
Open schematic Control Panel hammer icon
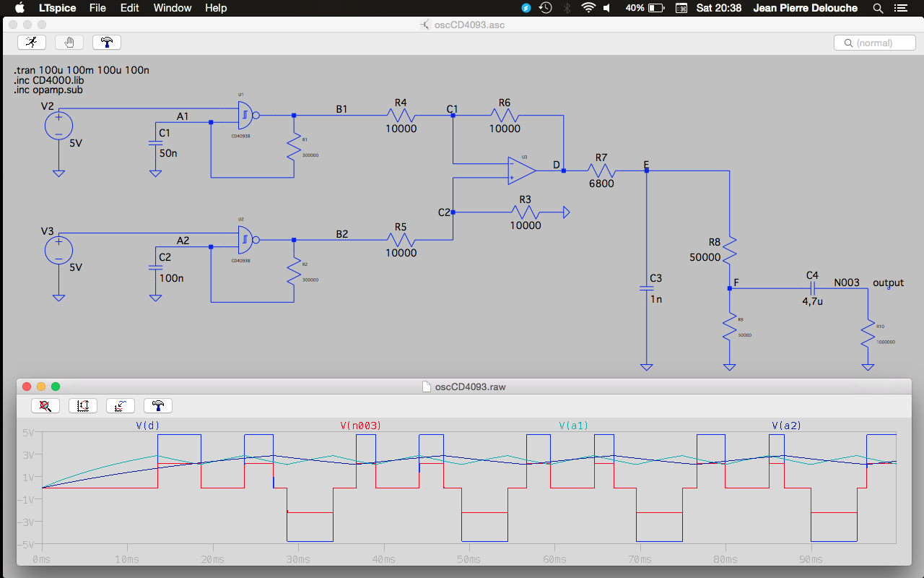(107, 43)
